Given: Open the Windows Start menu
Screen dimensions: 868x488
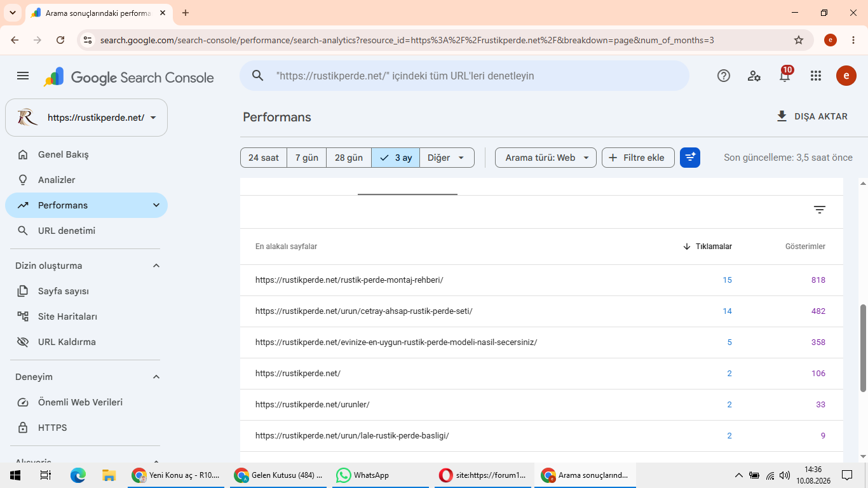Looking at the screenshot, I should pos(15,475).
